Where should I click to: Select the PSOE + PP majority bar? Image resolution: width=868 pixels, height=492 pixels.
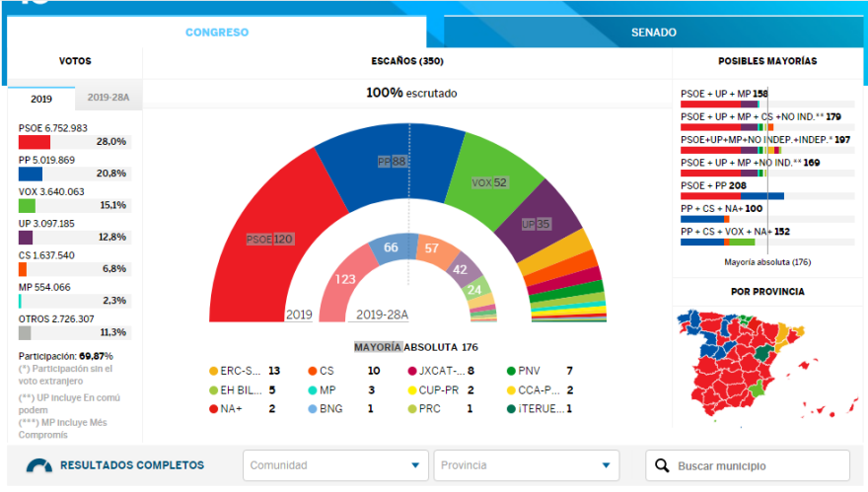pos(732,195)
